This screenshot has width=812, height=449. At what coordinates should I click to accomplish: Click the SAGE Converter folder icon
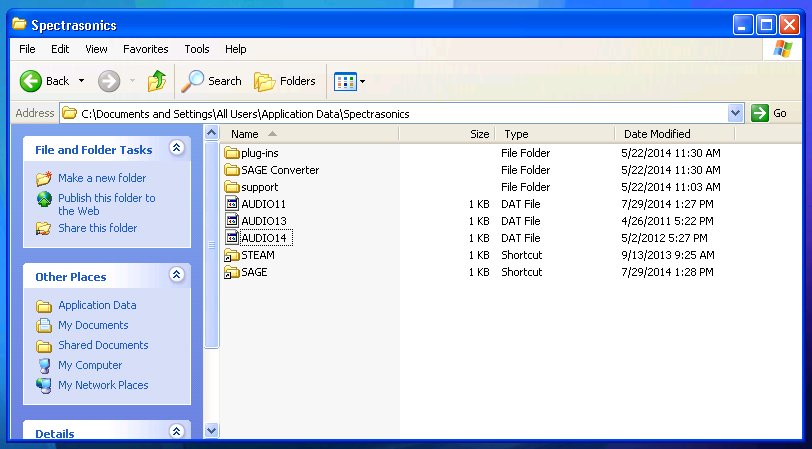tap(231, 170)
